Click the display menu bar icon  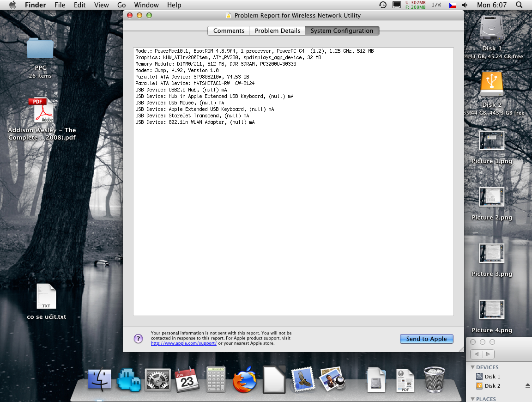(396, 5)
